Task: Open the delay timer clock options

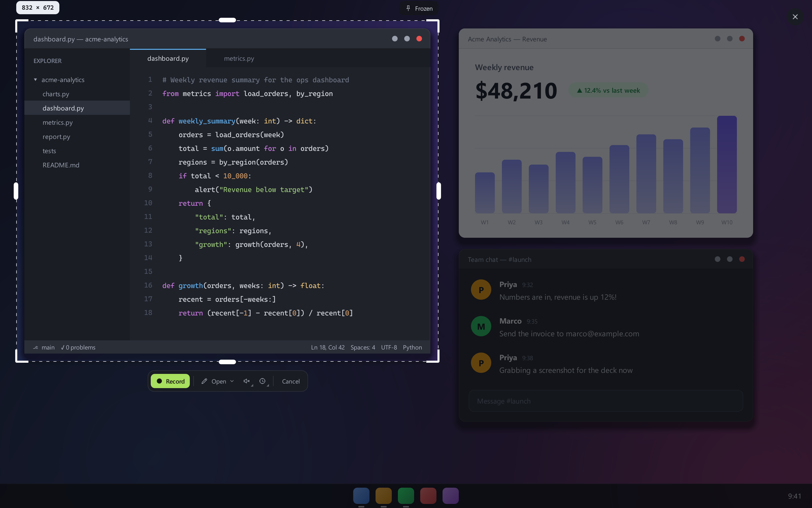Action: [263, 381]
